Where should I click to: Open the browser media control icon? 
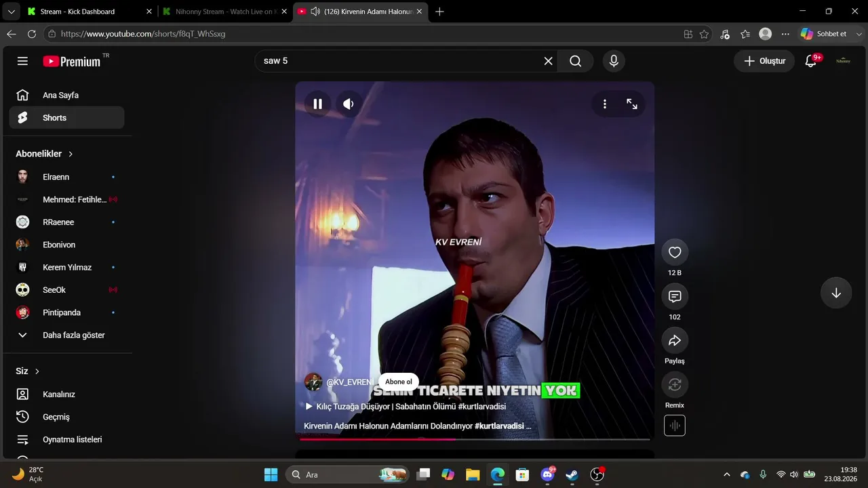click(725, 34)
